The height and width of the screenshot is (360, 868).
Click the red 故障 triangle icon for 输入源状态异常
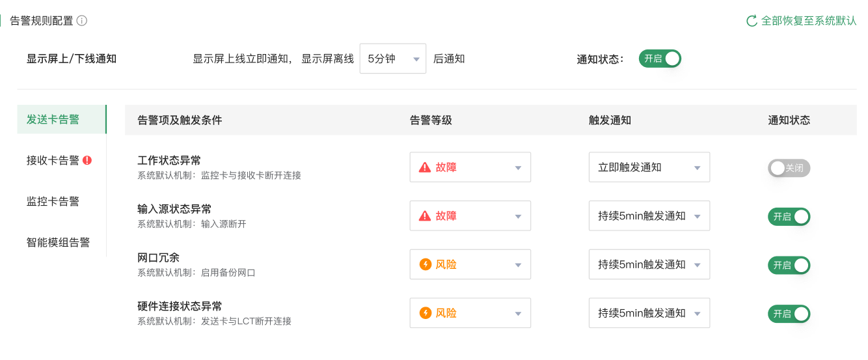425,216
